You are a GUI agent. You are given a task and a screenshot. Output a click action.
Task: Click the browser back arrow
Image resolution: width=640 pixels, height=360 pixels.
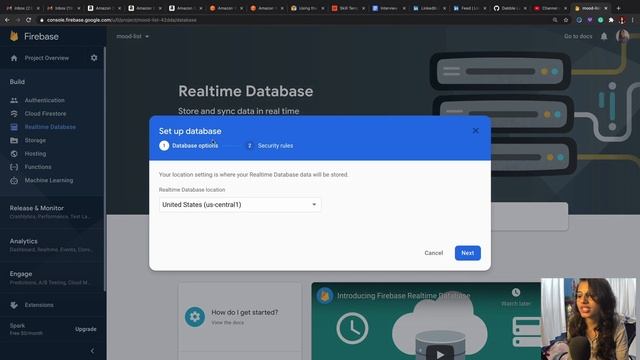[7, 20]
